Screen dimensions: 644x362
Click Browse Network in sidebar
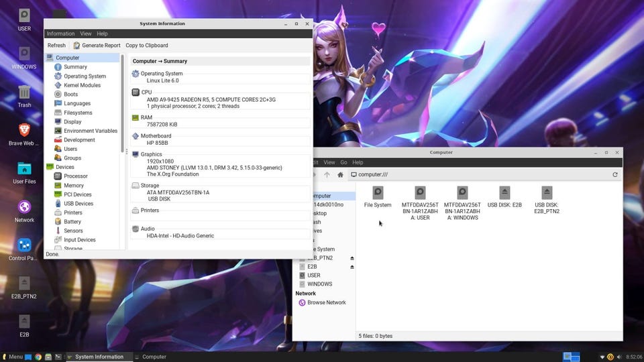tap(327, 302)
